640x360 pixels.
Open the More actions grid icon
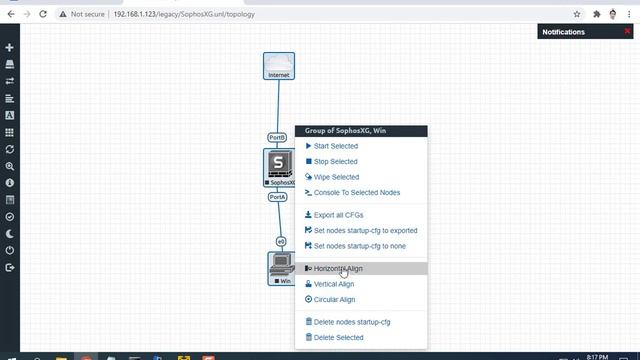pos(9,133)
